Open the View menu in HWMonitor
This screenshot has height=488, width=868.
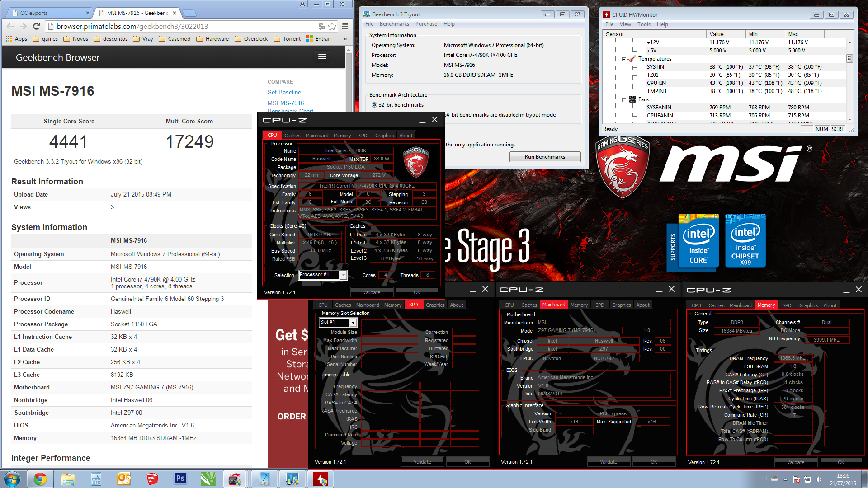click(x=625, y=24)
